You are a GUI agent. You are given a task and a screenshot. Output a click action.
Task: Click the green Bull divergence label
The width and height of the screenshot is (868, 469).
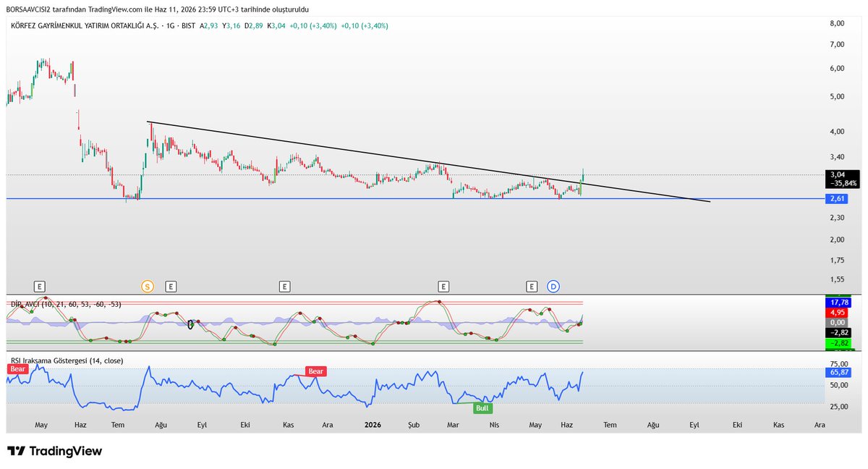click(x=482, y=408)
